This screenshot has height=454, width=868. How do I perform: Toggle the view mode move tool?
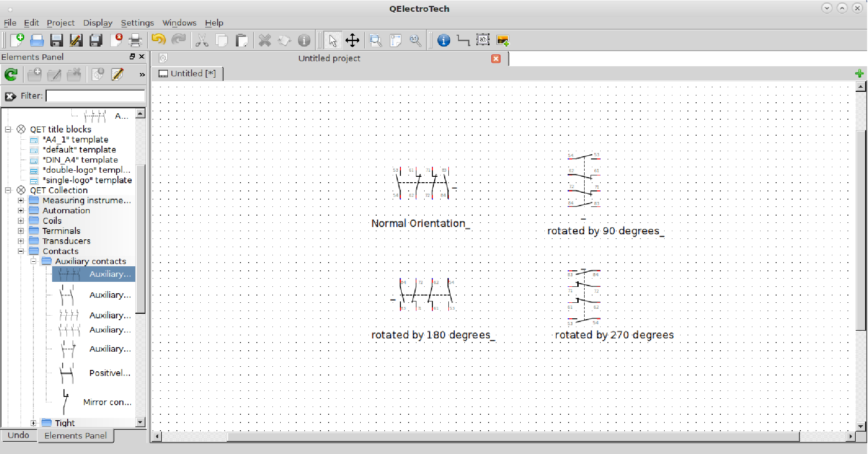tap(352, 40)
